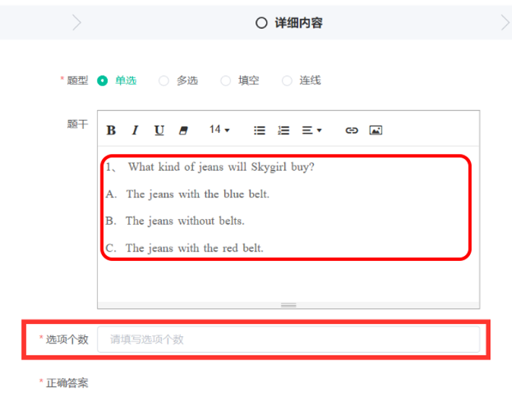Image resolution: width=512 pixels, height=420 pixels.
Task: Click the insert image icon
Action: pyautogui.click(x=376, y=130)
